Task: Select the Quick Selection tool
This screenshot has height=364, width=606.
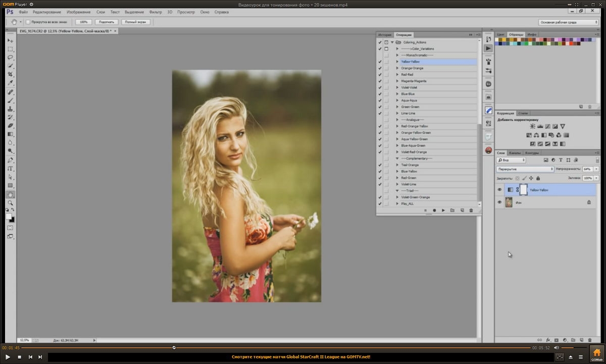Action: tap(11, 66)
